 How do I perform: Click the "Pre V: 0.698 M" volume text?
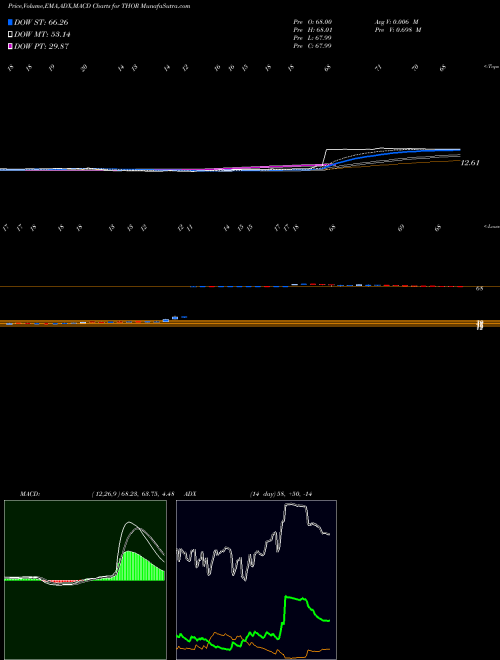coord(397,30)
